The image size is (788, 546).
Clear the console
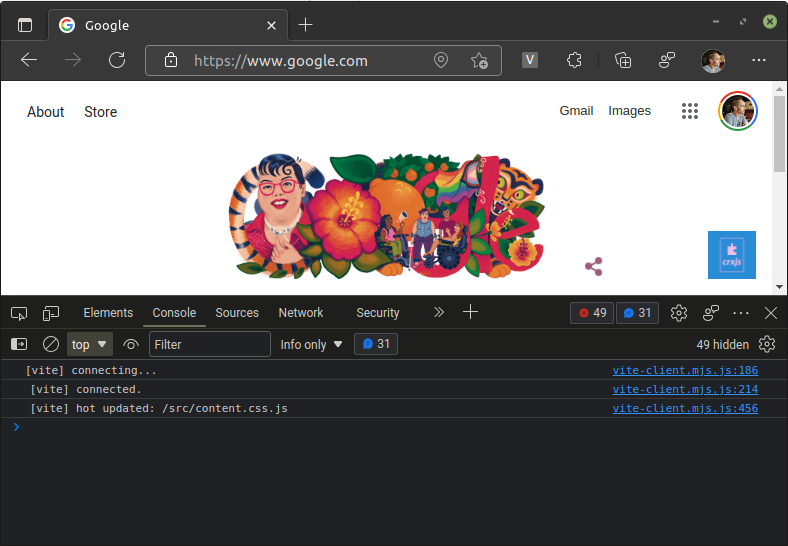51,344
